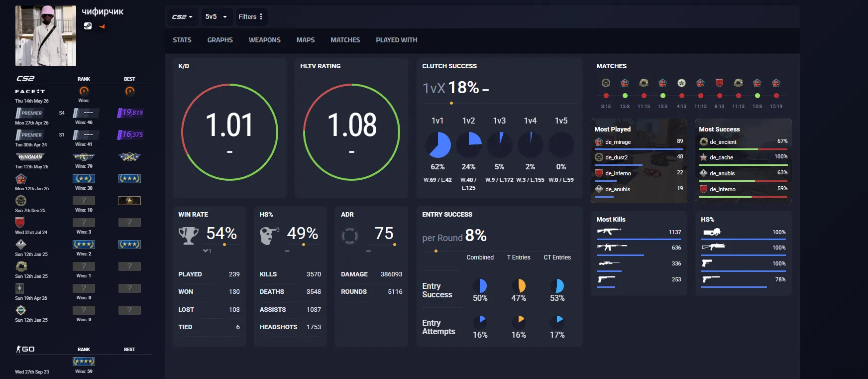Click the trophy icon in the Win Rate card
Image resolution: width=868 pixels, height=379 pixels.
click(x=189, y=236)
